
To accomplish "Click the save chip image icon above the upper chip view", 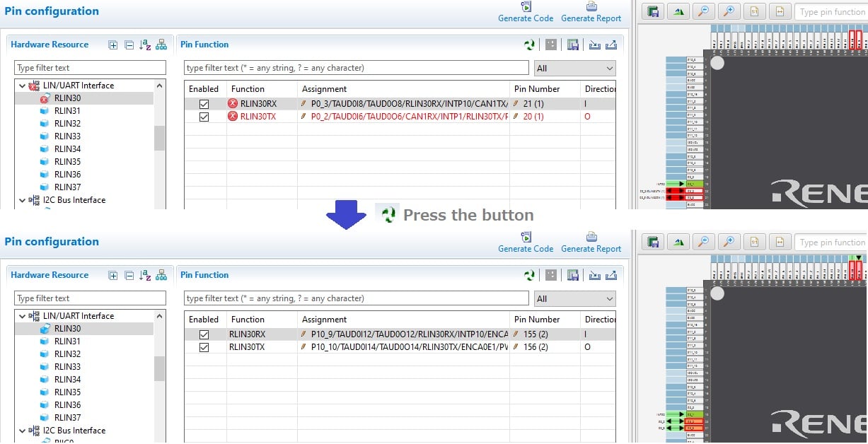I will 653,11.
